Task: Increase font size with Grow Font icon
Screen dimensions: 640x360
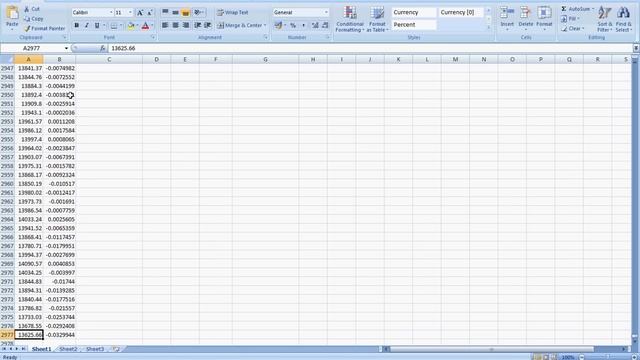Action: 140,13
